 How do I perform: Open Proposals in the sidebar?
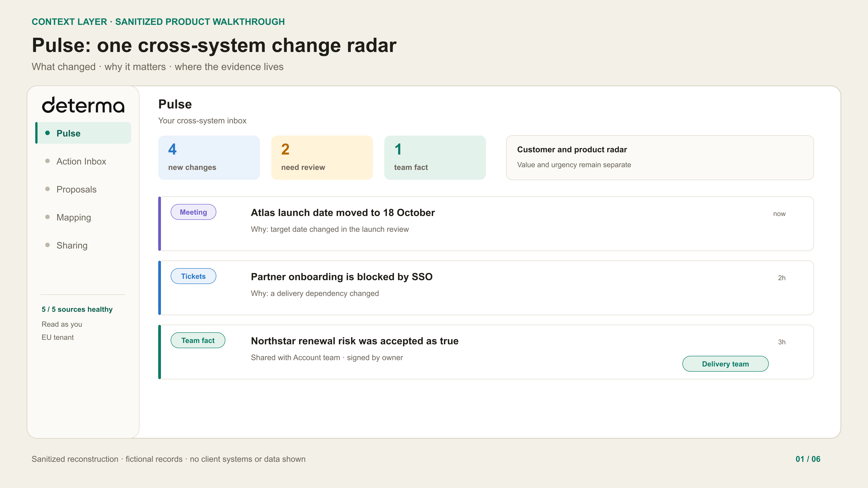tap(76, 189)
